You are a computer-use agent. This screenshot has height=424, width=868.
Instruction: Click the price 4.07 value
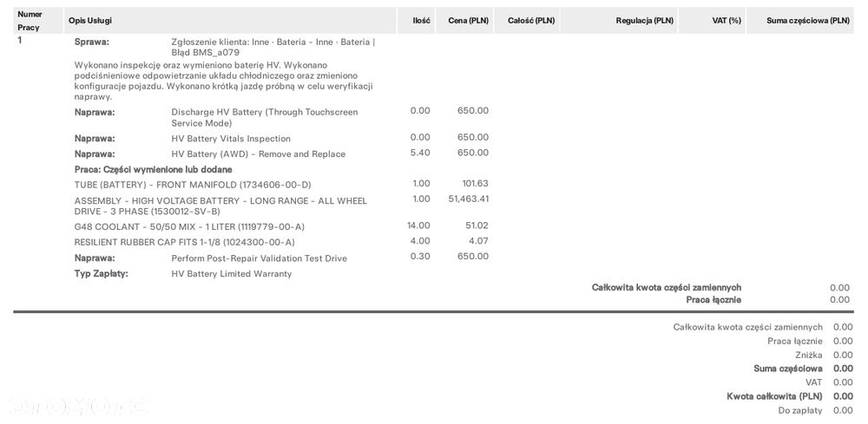[x=479, y=240]
